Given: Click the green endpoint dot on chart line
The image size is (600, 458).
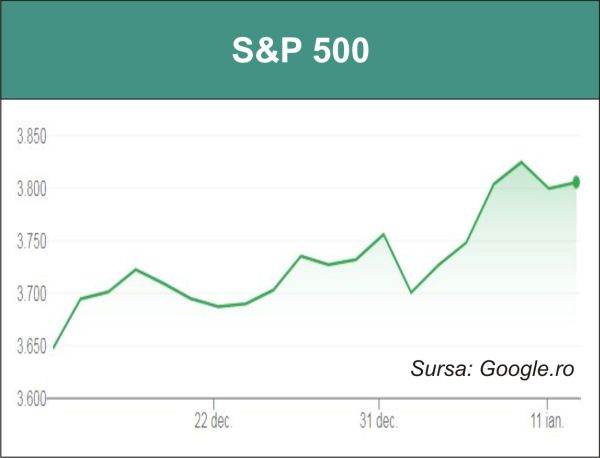Looking at the screenshot, I should 576,182.
